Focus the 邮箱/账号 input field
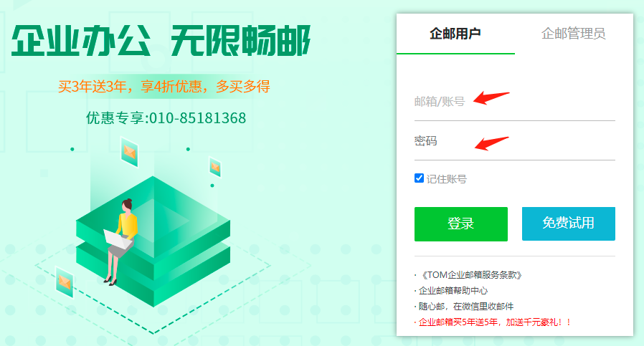This screenshot has height=346, width=644. (515, 102)
